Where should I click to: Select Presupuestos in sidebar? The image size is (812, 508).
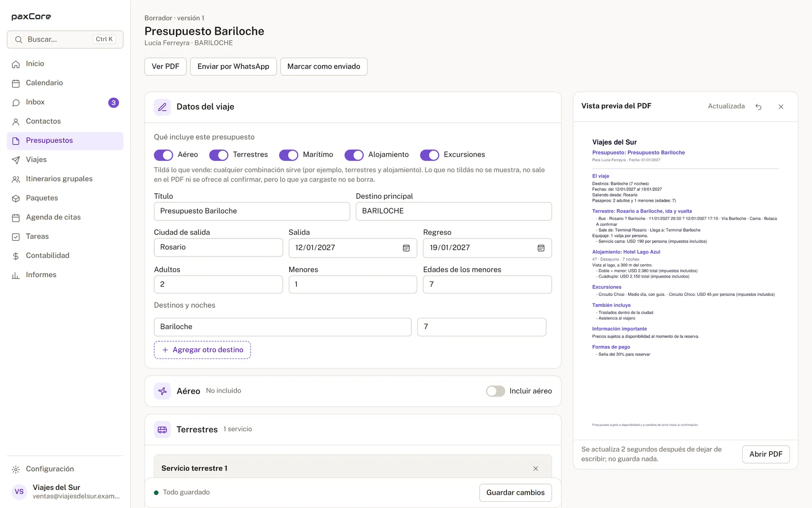(65, 141)
